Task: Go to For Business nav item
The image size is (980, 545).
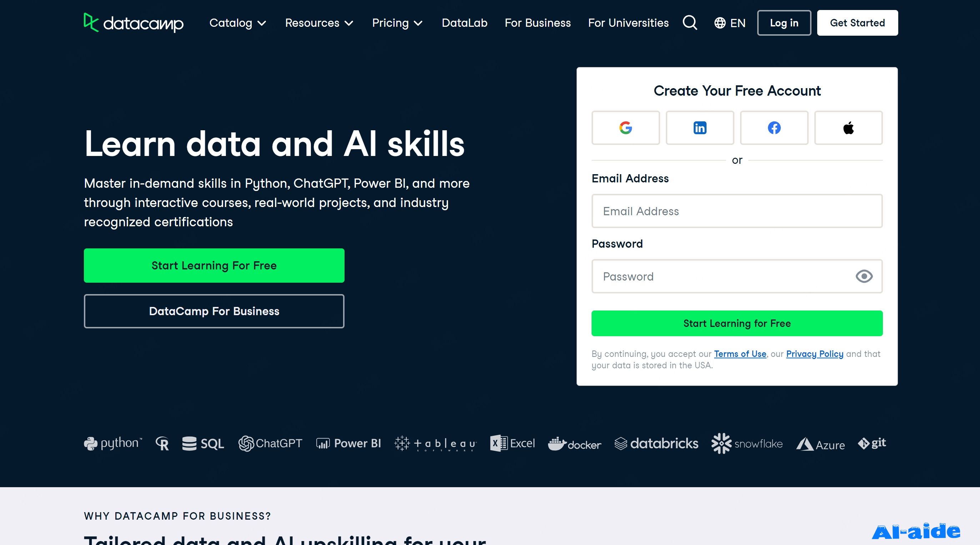Action: 538,23
